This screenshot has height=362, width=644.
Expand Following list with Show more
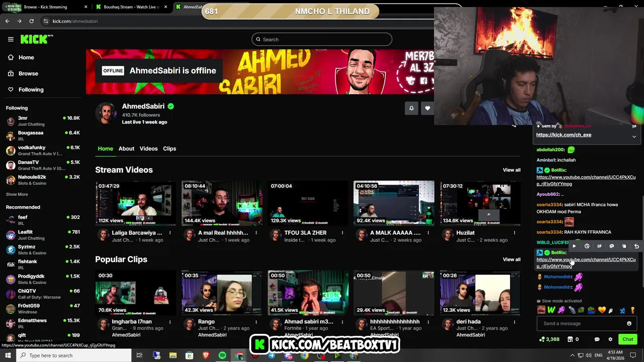pos(17,195)
